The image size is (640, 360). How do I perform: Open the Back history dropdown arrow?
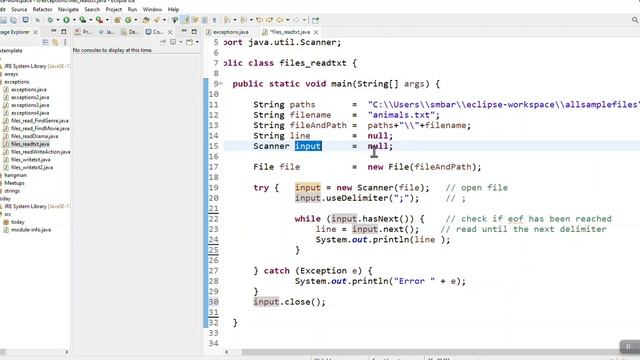287,20
